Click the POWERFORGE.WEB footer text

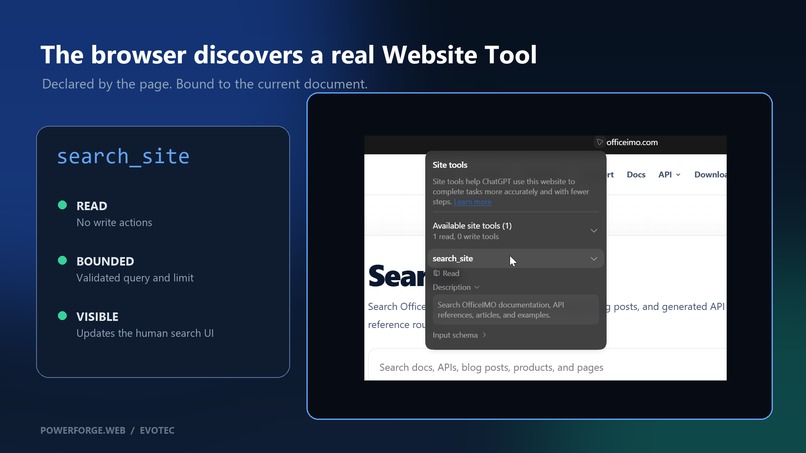click(x=83, y=430)
